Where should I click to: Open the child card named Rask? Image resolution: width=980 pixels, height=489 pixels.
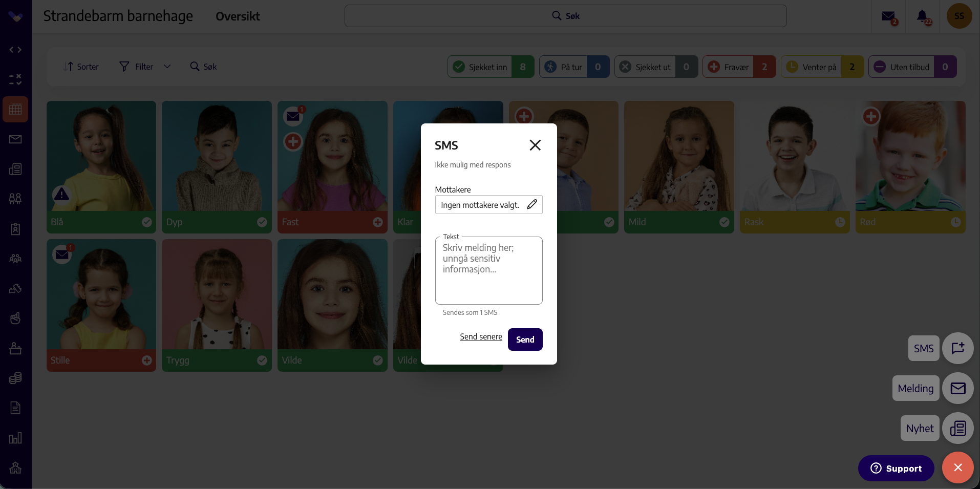(x=795, y=167)
